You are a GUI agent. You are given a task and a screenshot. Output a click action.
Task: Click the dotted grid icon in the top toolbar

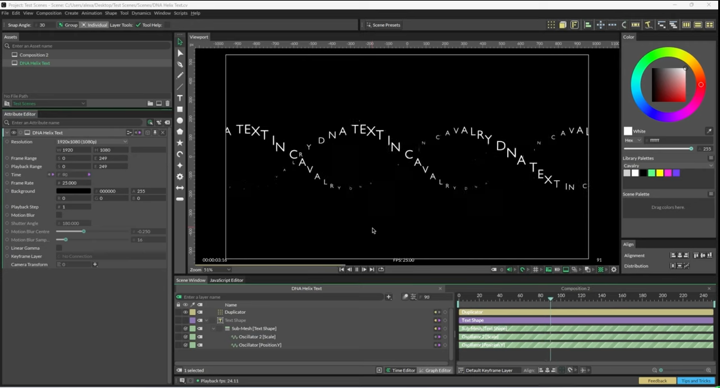(x=551, y=25)
